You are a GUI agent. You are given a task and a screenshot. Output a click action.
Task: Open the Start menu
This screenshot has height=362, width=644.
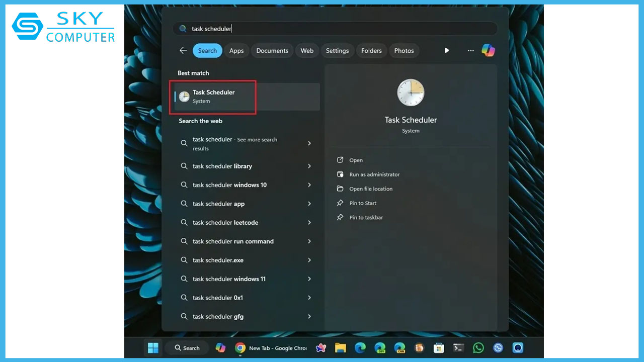click(x=153, y=347)
